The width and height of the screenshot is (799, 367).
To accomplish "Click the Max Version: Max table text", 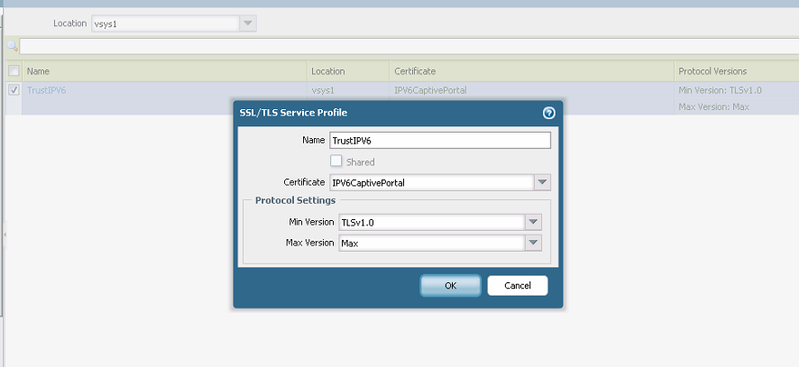I will (714, 107).
